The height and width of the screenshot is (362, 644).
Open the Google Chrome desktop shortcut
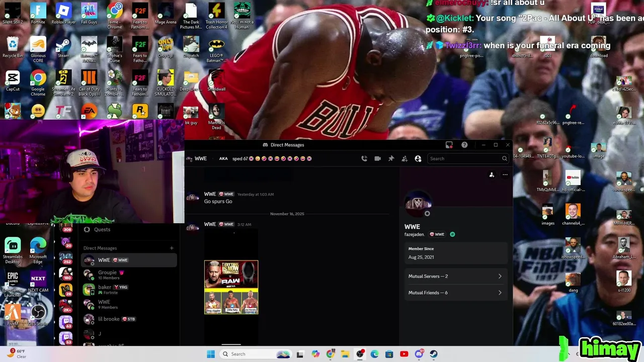pyautogui.click(x=38, y=83)
